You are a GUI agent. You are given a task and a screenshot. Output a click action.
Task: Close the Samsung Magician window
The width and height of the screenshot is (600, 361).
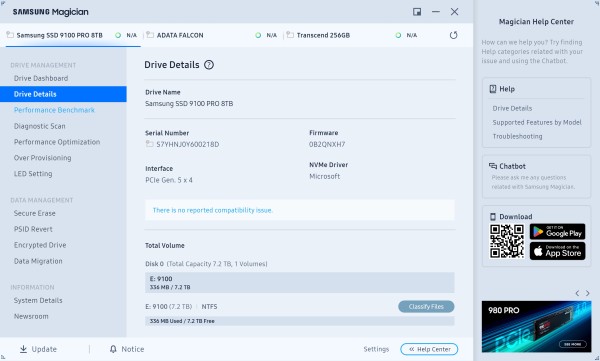(455, 12)
